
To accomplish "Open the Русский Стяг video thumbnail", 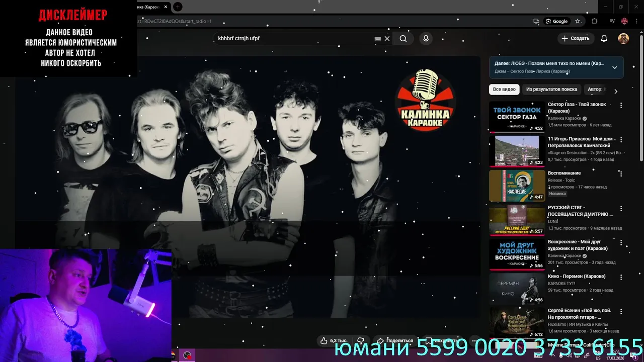I will 517,220.
